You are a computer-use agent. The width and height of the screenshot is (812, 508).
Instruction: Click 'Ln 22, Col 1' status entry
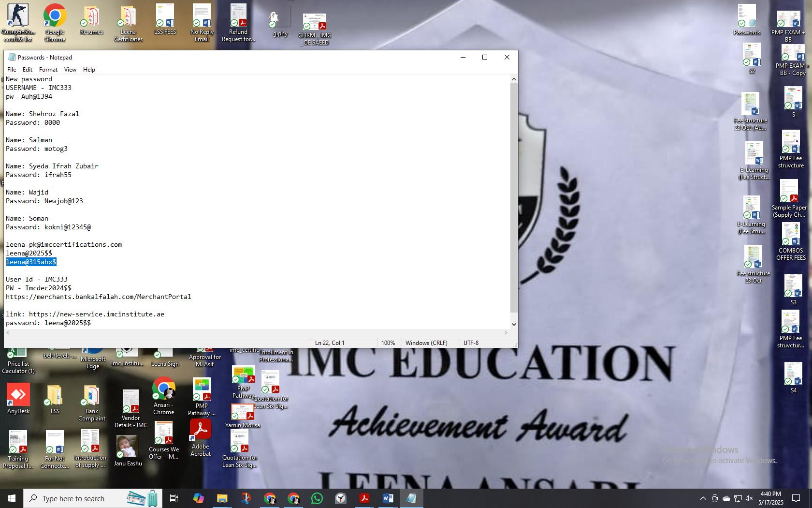click(330, 343)
